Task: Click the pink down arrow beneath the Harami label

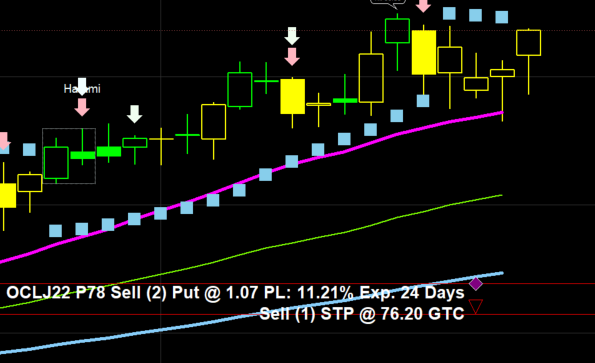Action: tap(82, 107)
